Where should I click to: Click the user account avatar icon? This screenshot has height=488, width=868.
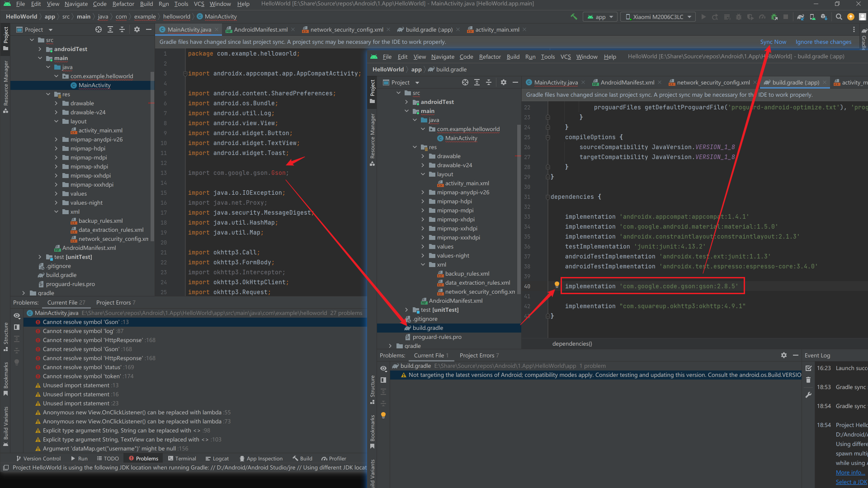[863, 17]
